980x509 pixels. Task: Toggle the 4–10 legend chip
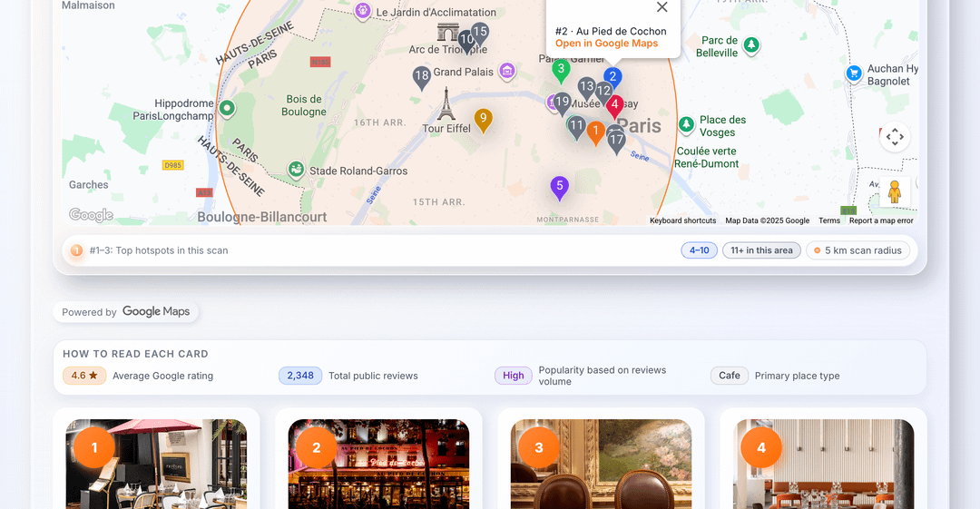coord(699,250)
